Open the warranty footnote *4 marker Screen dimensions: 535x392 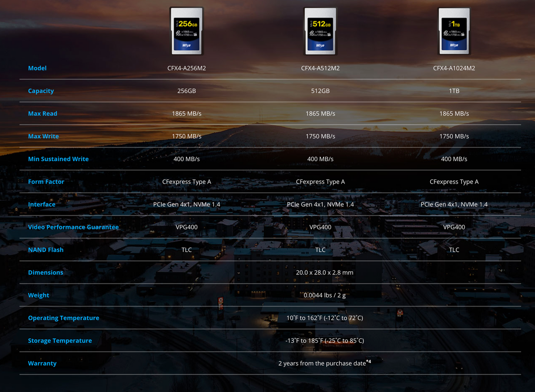tap(369, 362)
